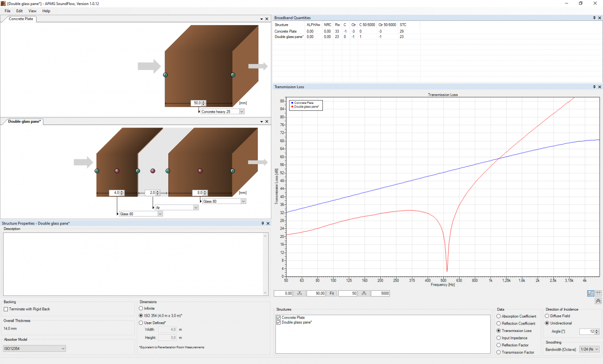This screenshot has width=603, height=364.
Task: Open the Edit menu
Action: 19,11
